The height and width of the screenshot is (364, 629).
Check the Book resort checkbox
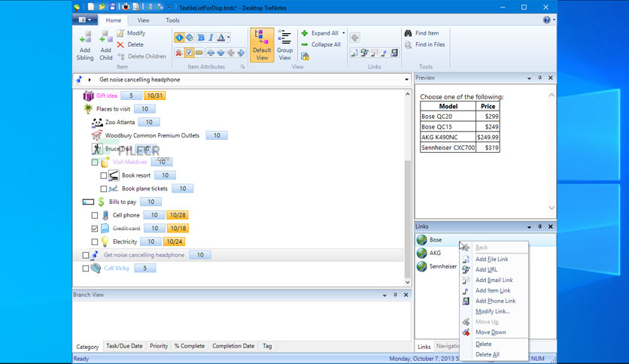104,175
